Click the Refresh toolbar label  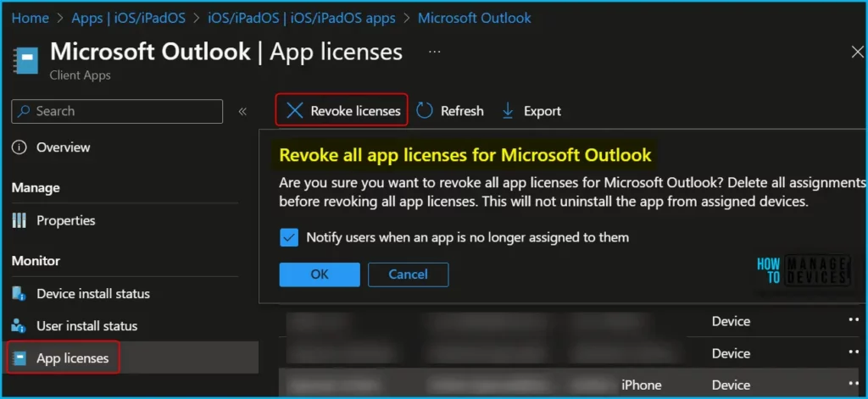(x=462, y=111)
